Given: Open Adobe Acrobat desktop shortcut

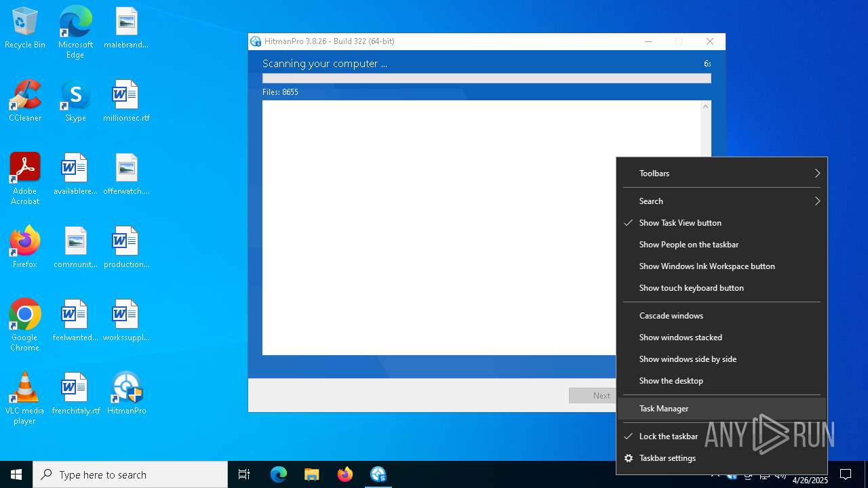Looking at the screenshot, I should pyautogui.click(x=25, y=179).
